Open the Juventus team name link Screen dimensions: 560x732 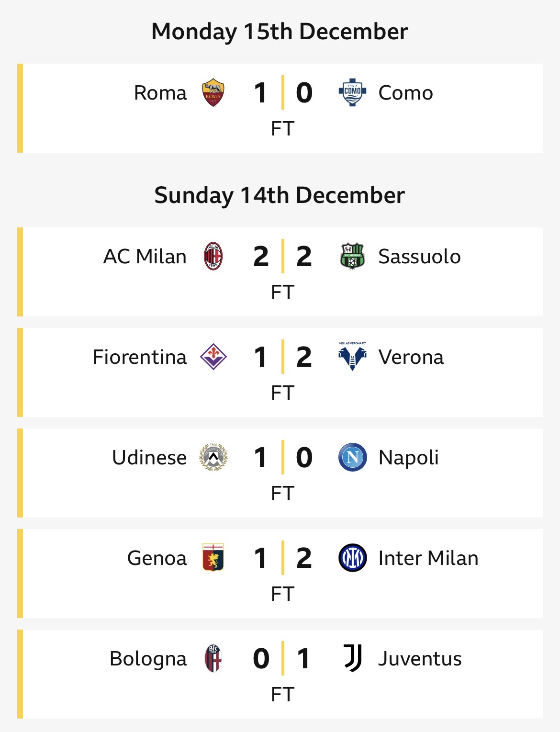[420, 659]
